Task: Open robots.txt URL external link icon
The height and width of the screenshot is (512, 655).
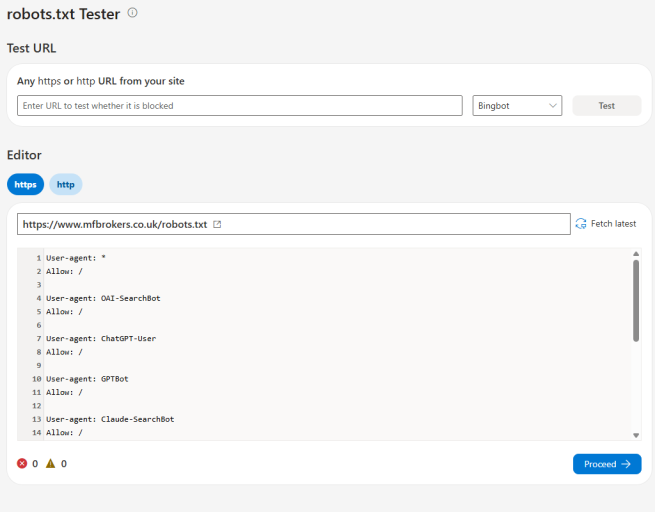Action: pos(217,224)
